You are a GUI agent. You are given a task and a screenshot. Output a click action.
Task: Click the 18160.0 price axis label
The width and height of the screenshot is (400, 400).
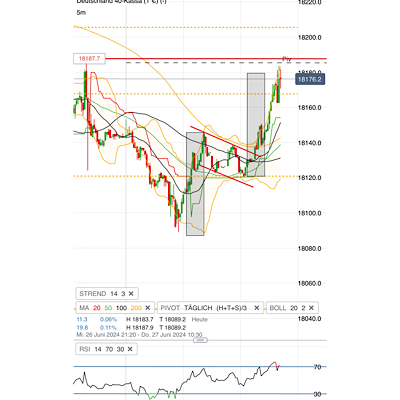309,108
